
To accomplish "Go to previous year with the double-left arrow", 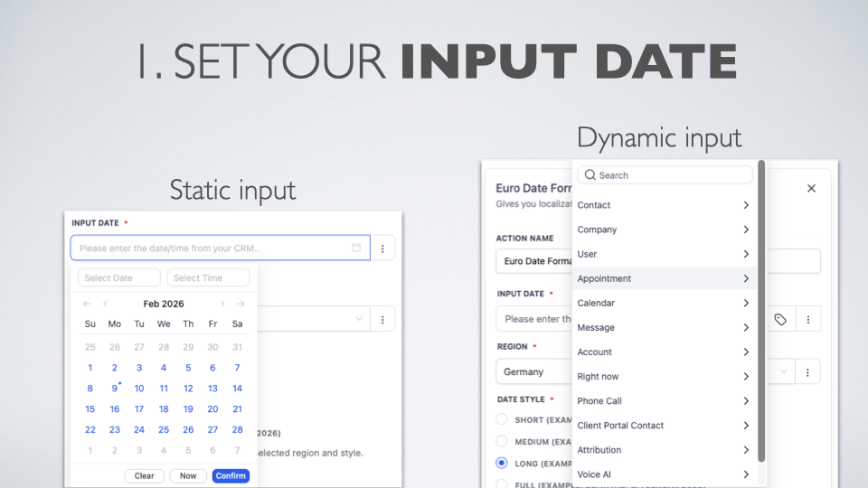I will tap(87, 304).
